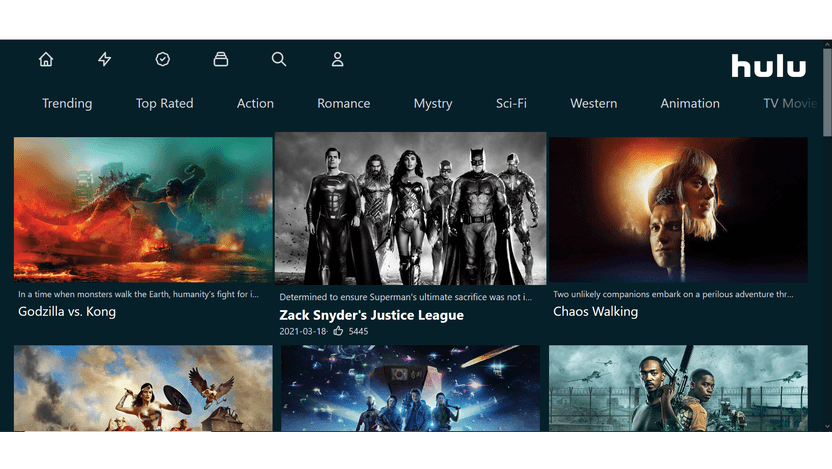832x469 pixels.
Task: Click the release date 2021-03-18
Action: click(x=302, y=332)
